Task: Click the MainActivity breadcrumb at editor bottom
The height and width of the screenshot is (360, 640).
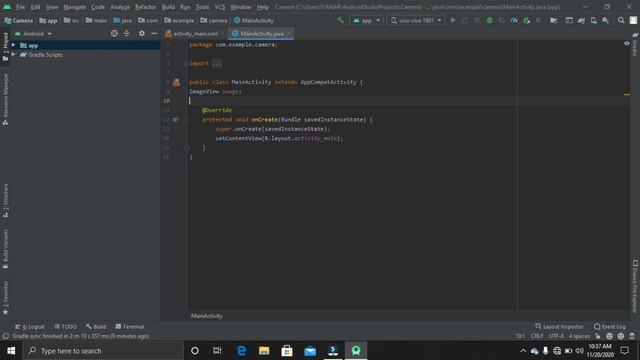Action: [x=207, y=316]
